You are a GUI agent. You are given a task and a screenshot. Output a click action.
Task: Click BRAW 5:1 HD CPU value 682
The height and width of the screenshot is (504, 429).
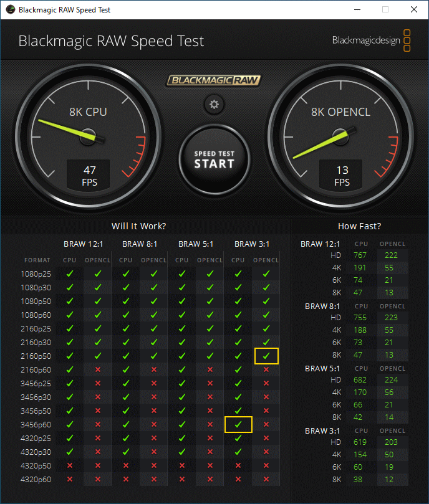pyautogui.click(x=360, y=380)
